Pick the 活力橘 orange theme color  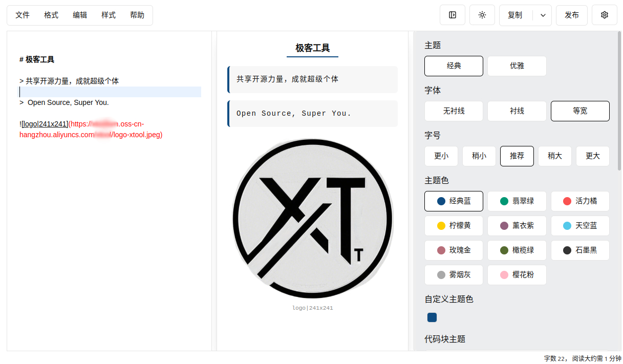coord(580,201)
